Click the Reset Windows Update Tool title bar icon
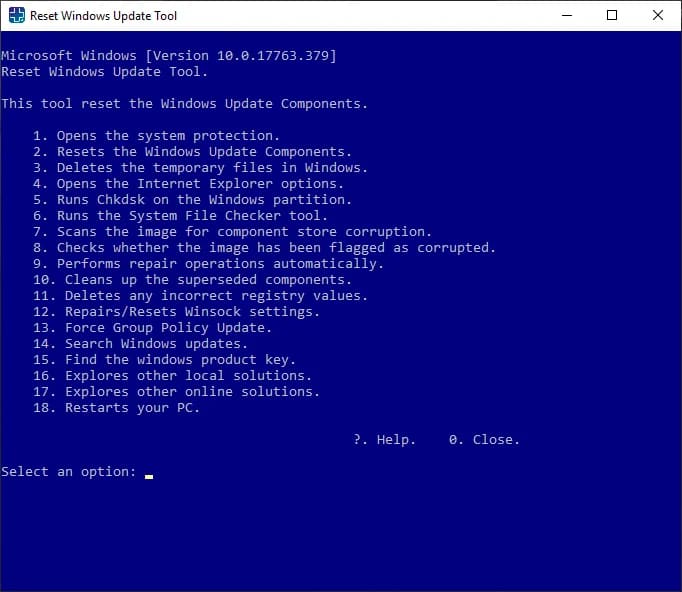Viewport: 682px width, 592px height. [x=16, y=16]
